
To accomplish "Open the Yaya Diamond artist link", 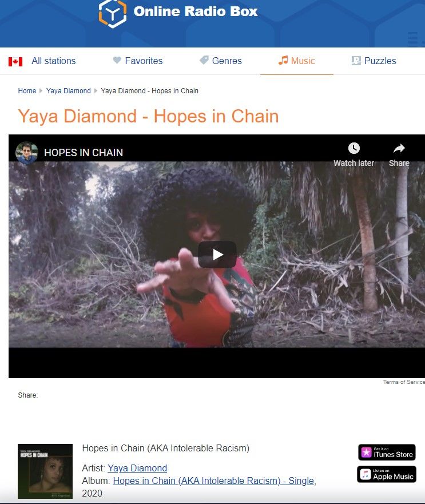I will 137,468.
